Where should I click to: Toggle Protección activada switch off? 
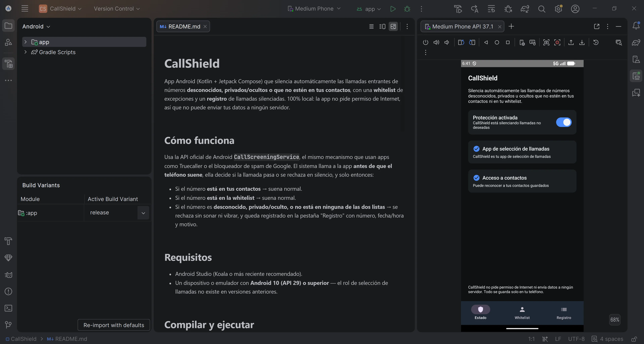pyautogui.click(x=563, y=122)
